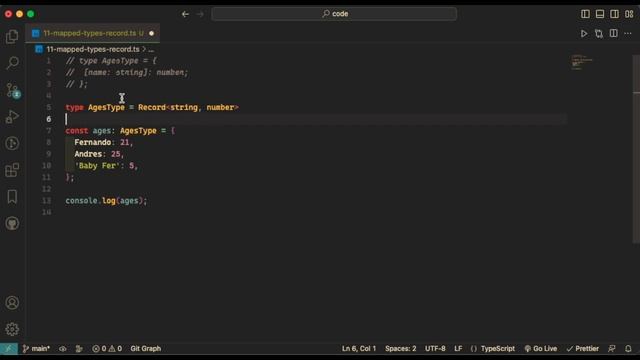Click on Fernando in line 8
The width and height of the screenshot is (640, 360).
pyautogui.click(x=93, y=142)
